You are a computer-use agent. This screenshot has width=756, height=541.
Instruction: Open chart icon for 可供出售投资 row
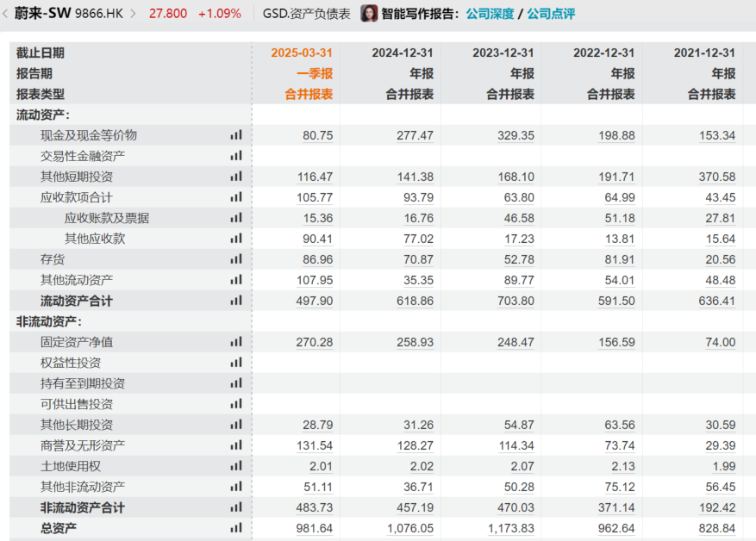[x=236, y=405]
